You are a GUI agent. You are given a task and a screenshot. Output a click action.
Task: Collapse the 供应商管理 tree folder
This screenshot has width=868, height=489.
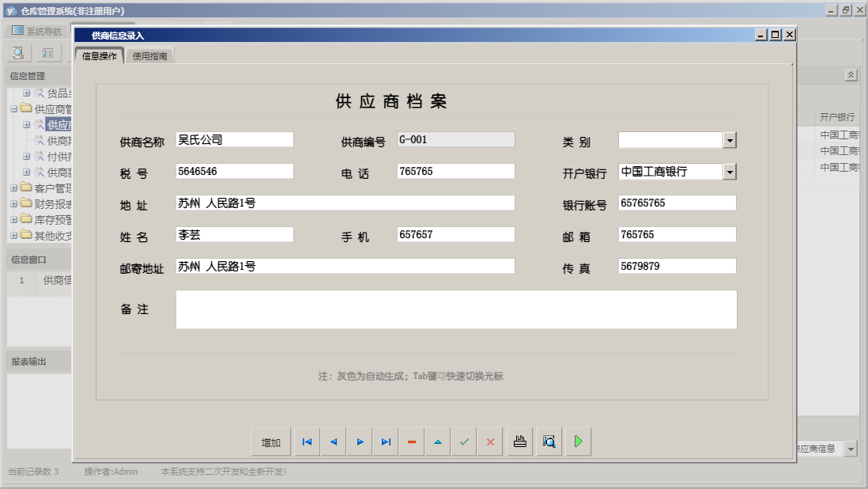(14, 109)
